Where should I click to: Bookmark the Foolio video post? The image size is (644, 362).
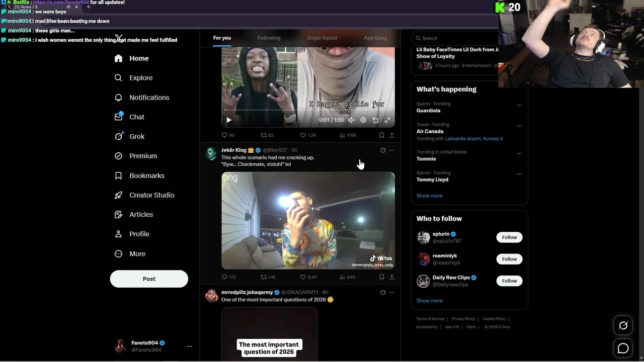382,135
